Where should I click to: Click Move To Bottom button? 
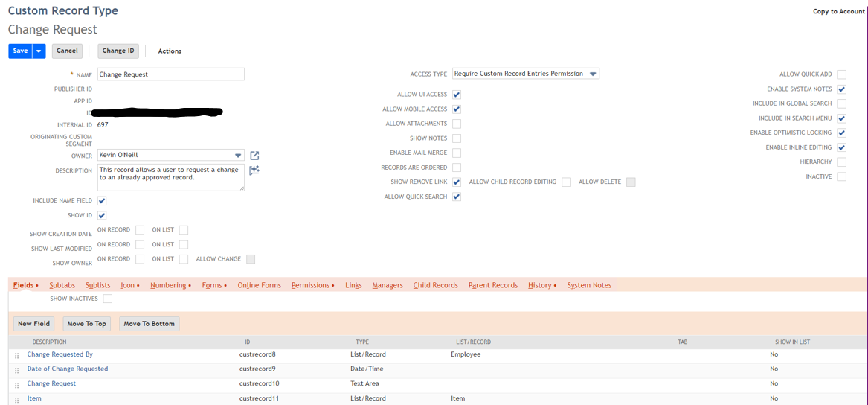[150, 324]
